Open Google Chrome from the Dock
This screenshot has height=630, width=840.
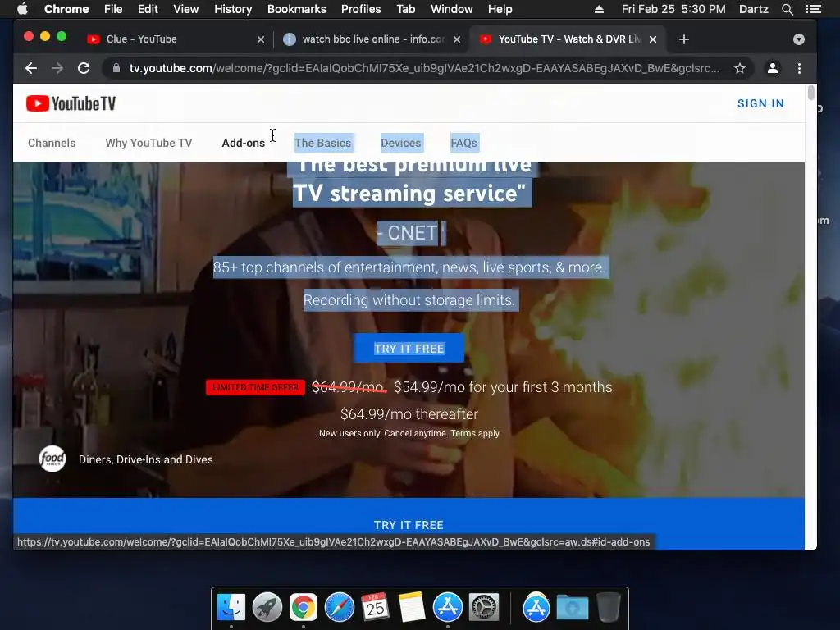tap(304, 607)
